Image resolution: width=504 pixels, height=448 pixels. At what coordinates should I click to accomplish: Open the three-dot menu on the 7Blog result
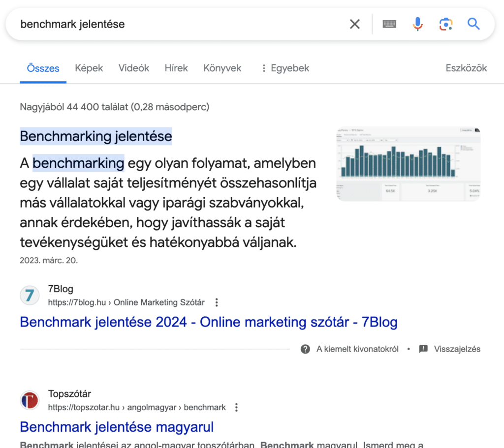point(217,302)
